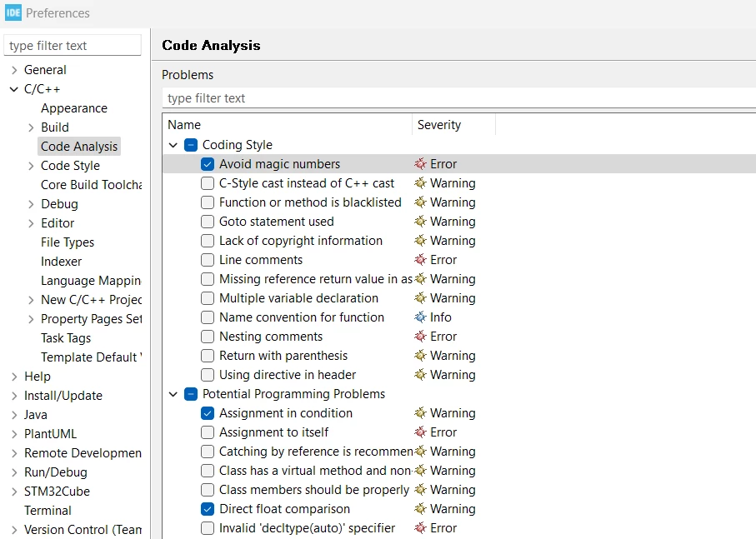Click Warning bug icon for Goto statement used
Viewport: 756px width, 539px height.
click(x=420, y=222)
